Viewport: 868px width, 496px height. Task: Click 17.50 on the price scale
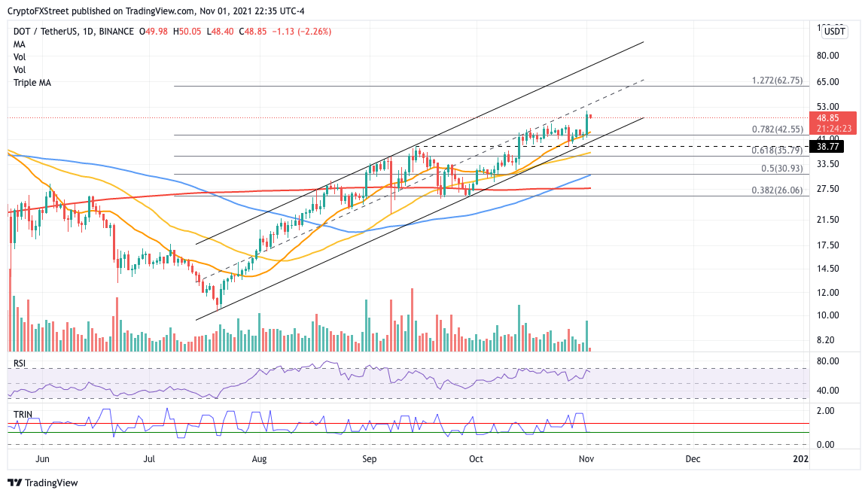[x=827, y=245]
